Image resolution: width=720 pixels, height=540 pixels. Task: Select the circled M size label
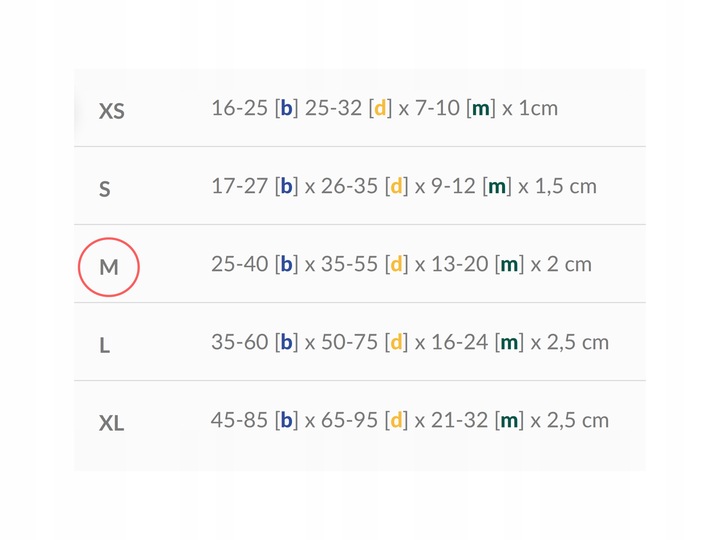[109, 267]
